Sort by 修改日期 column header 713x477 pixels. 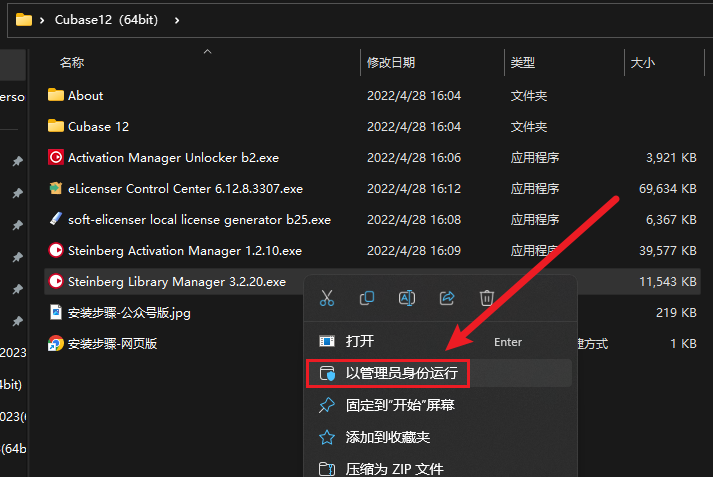(391, 63)
